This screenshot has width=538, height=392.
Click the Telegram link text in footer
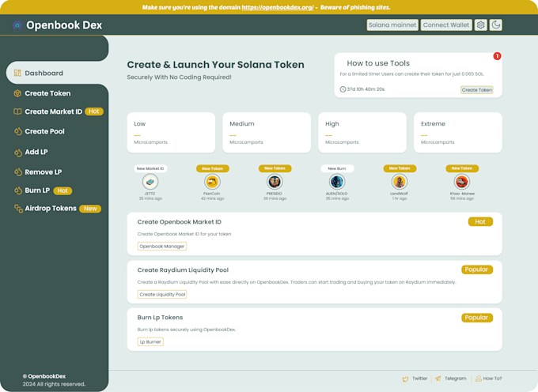(x=455, y=379)
